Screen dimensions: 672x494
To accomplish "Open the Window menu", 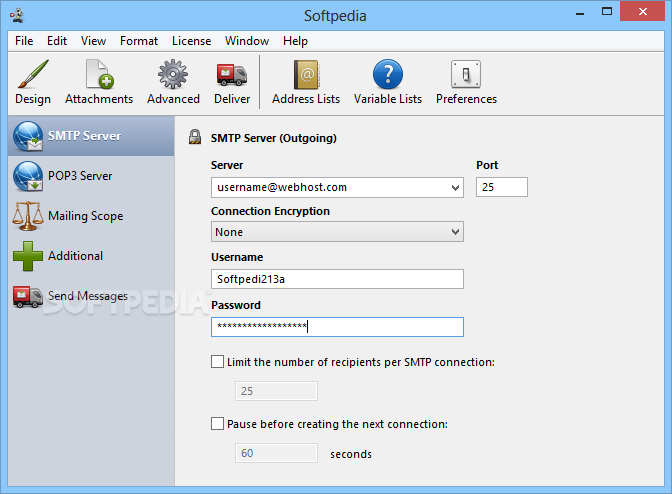I will coord(247,41).
